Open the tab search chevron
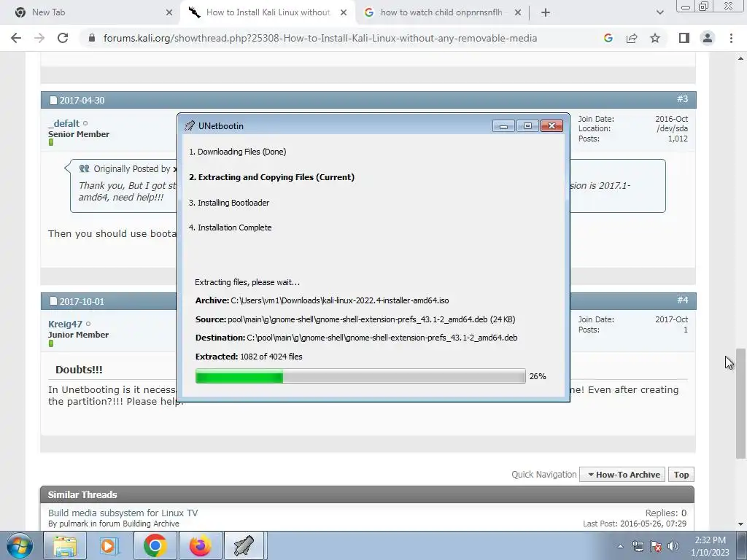This screenshot has width=747, height=560. point(659,12)
